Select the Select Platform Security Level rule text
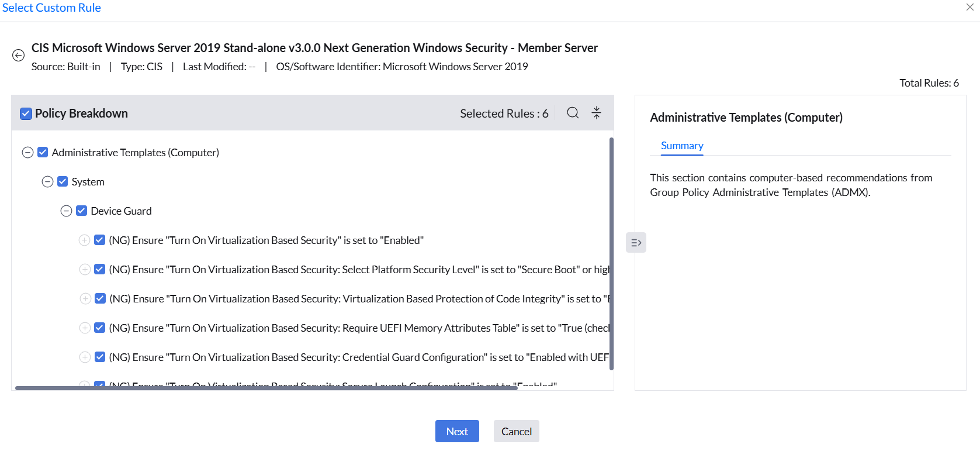980x451 pixels. tap(359, 269)
